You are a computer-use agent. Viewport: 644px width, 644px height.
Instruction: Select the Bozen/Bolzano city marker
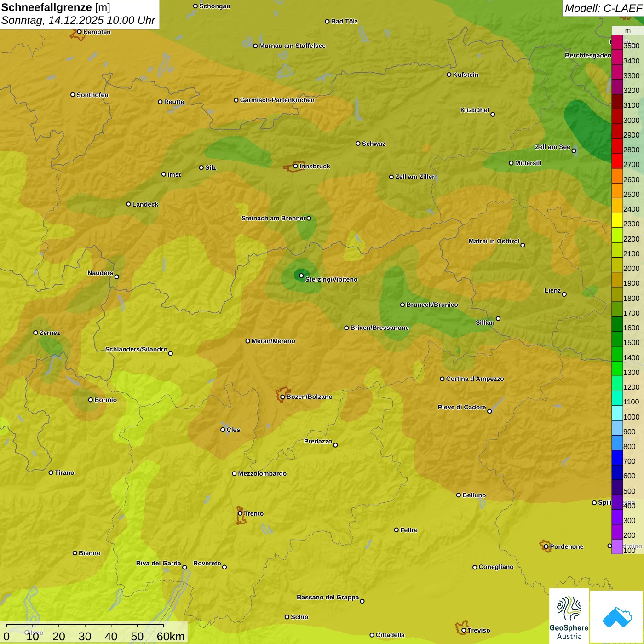pos(282,397)
